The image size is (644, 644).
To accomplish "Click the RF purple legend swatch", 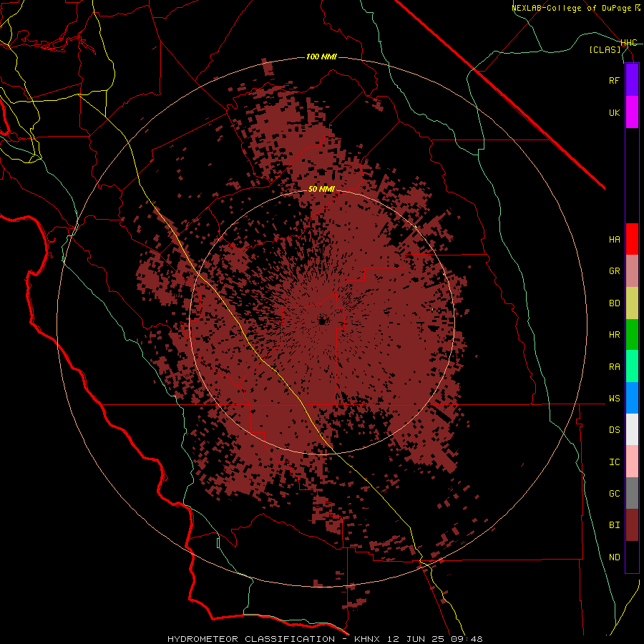I will (632, 80).
